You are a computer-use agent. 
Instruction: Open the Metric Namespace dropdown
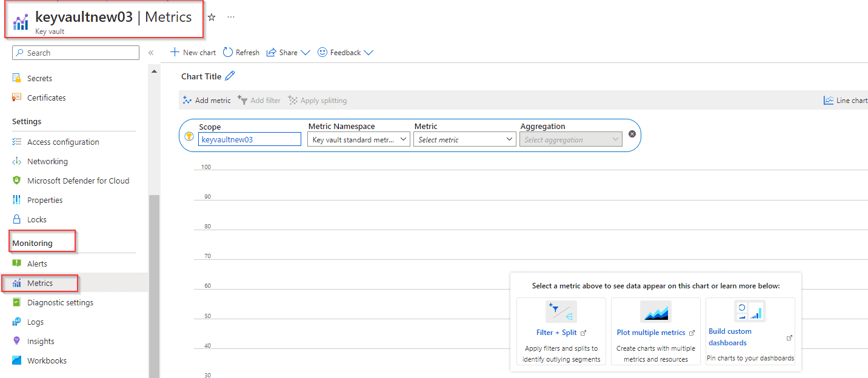[x=359, y=139]
